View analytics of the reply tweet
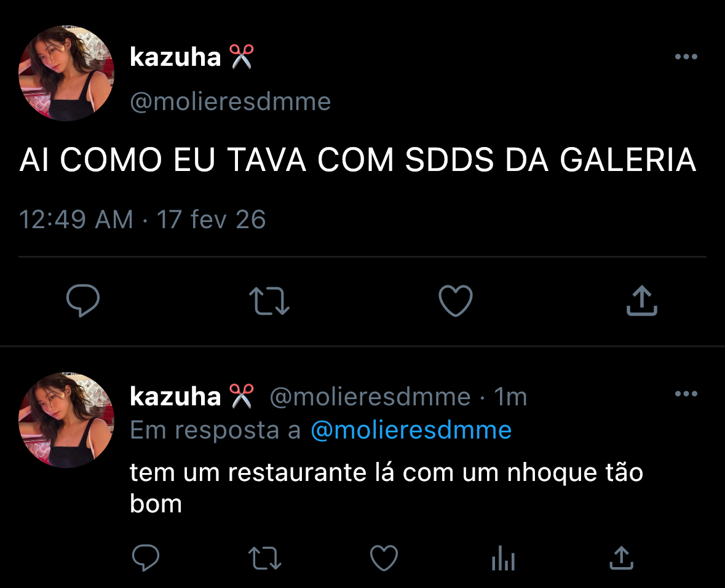The width and height of the screenshot is (725, 588). pos(503,557)
